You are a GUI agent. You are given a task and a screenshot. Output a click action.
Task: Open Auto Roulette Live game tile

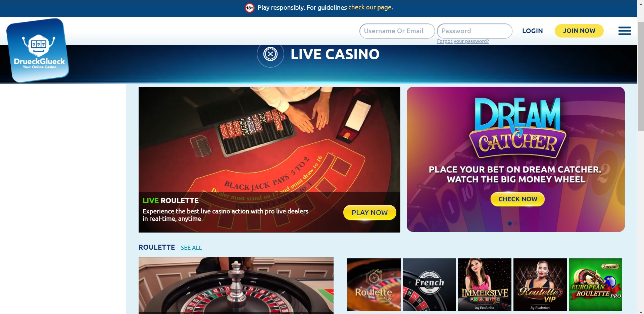coord(374,285)
